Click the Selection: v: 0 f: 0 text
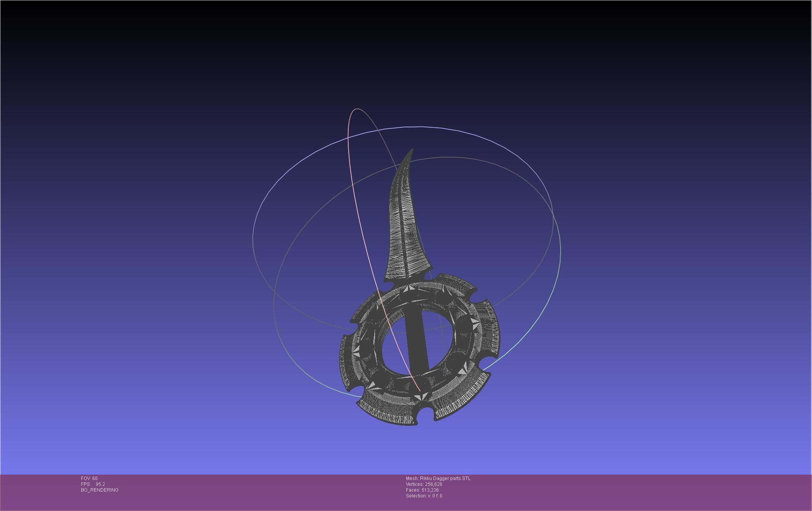Viewport: 812px width, 511px height. pyautogui.click(x=424, y=496)
